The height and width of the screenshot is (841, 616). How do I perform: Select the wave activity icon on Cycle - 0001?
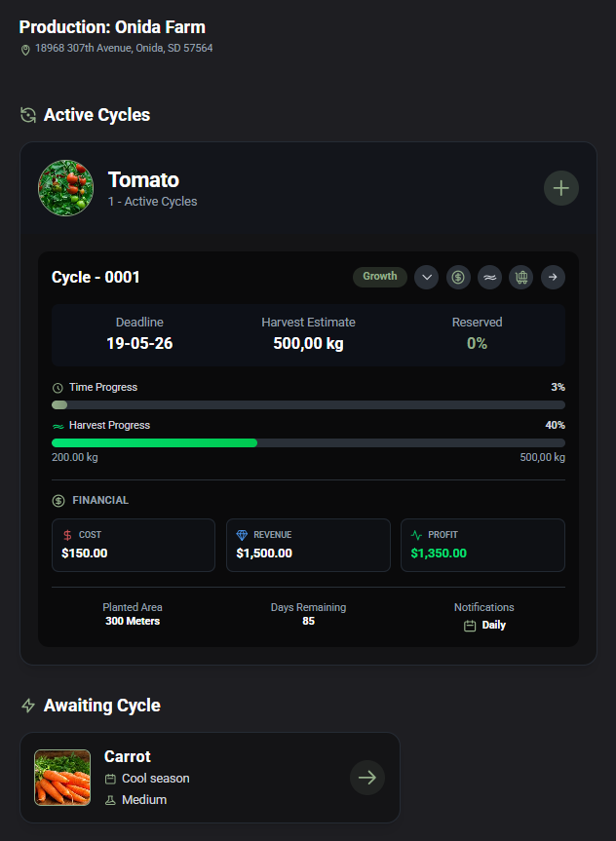[x=489, y=277]
